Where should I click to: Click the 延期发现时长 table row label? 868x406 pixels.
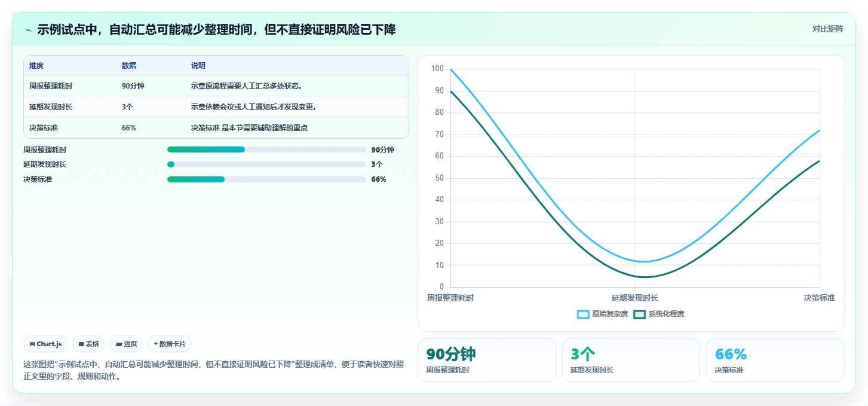51,107
